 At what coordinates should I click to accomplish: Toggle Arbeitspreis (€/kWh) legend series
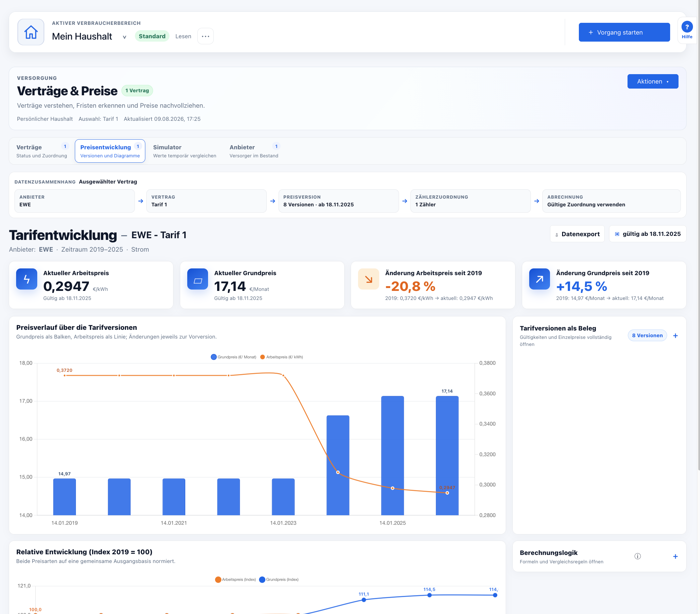[282, 357]
